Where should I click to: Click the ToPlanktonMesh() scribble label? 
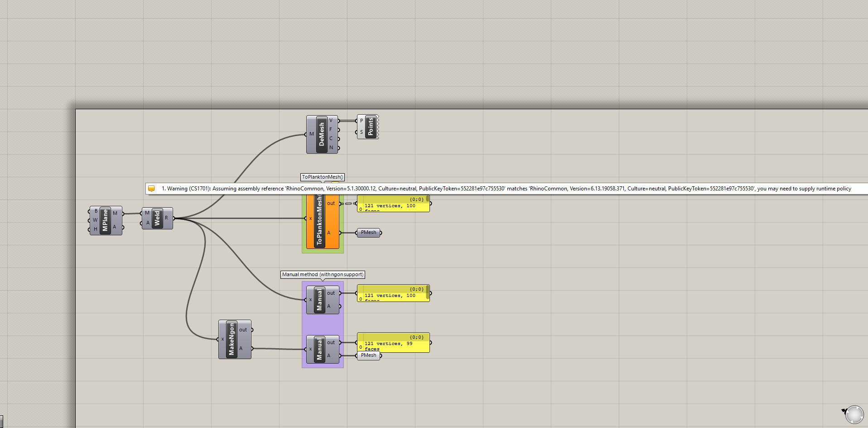pos(323,177)
